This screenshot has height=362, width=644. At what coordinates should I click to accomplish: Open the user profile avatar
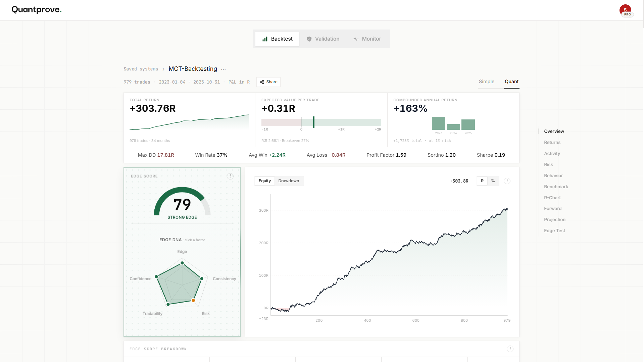[626, 10]
